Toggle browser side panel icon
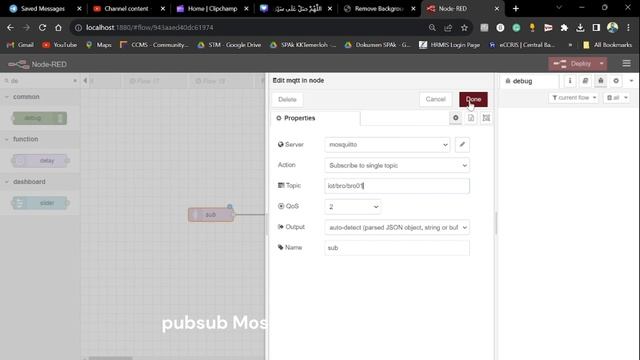 (x=596, y=27)
